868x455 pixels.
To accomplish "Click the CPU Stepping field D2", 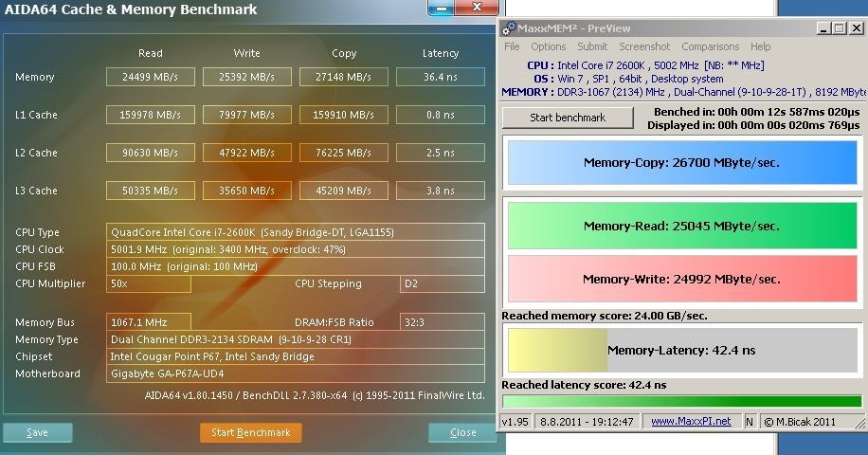I will pyautogui.click(x=442, y=283).
